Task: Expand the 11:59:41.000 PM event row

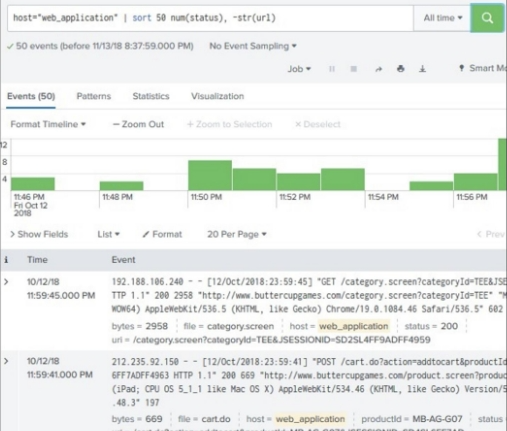Action: click(x=6, y=361)
